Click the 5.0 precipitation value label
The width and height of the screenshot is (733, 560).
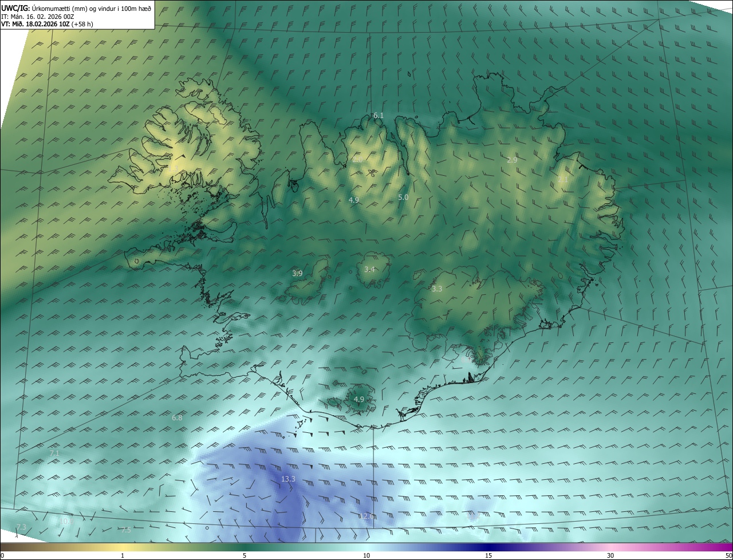point(403,198)
